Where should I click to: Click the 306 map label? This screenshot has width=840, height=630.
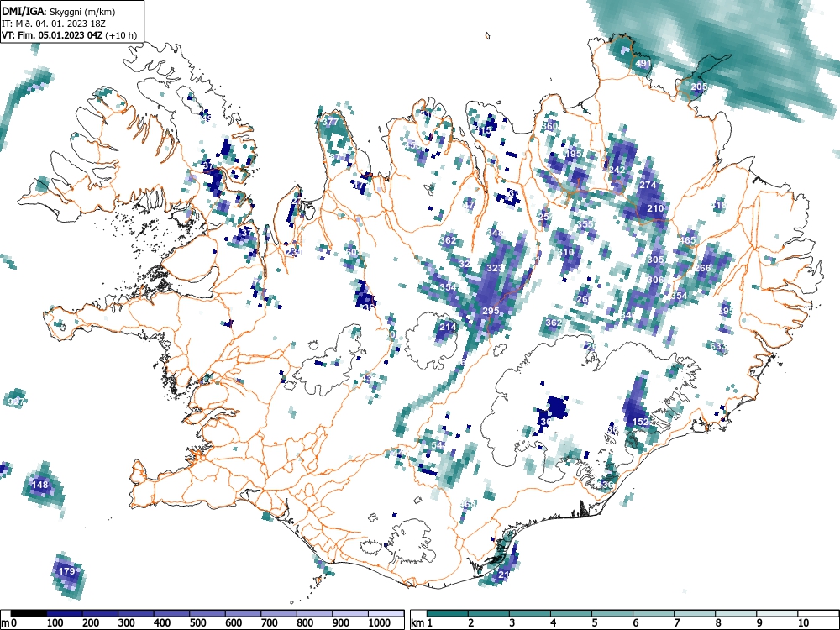tap(656, 281)
